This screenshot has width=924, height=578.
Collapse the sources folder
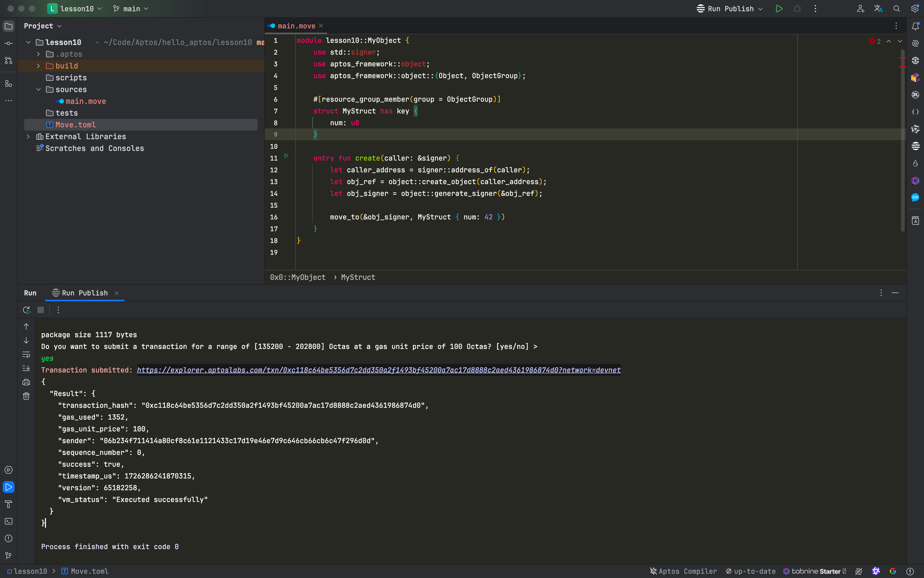38,89
